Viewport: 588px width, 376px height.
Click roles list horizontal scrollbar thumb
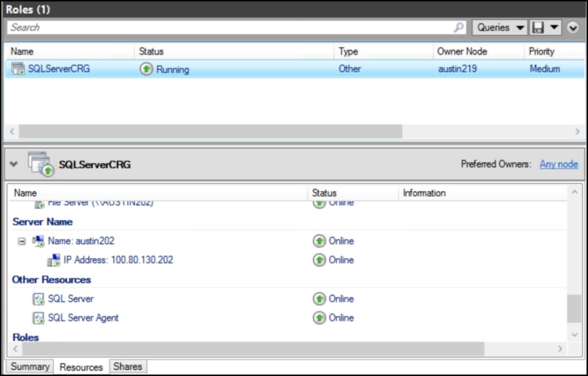[x=210, y=131]
